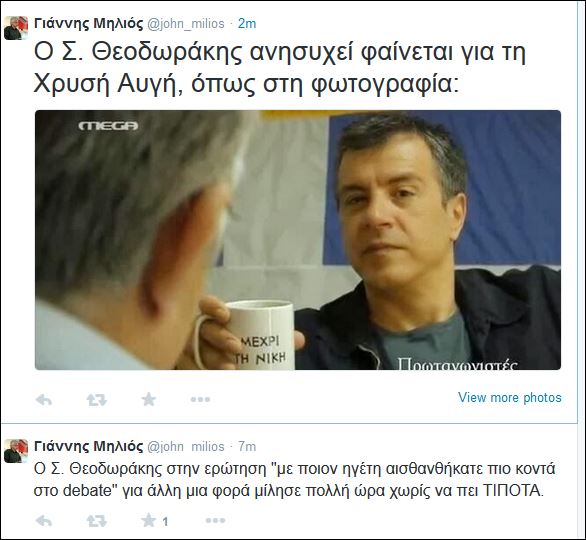586x540 pixels.
Task: Open the Γιάννης Μηλιός name on the second tweet
Action: point(89,446)
